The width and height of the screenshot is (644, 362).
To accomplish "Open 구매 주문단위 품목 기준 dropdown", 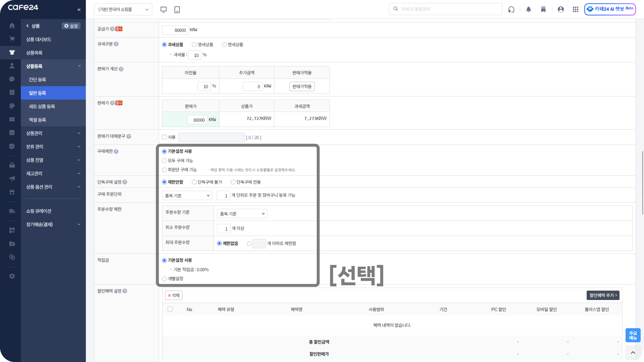I will pyautogui.click(x=187, y=195).
